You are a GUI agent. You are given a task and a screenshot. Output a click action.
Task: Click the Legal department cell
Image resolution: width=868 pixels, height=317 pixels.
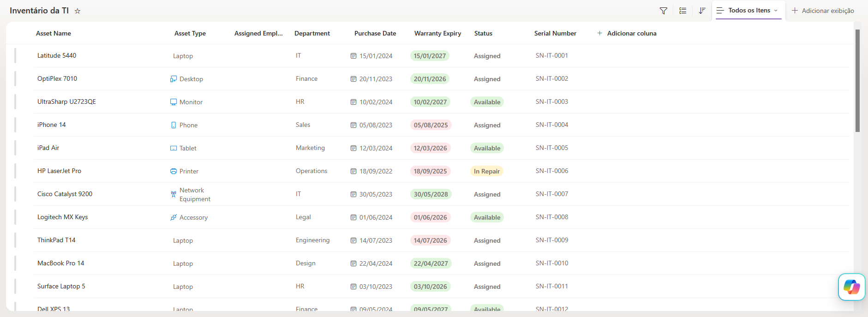303,217
